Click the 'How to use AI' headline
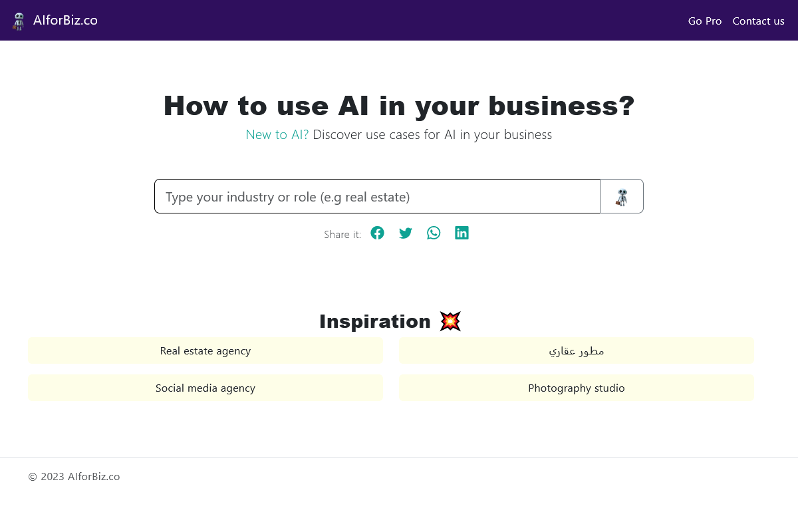This screenshot has height=532, width=798. pyautogui.click(x=399, y=106)
